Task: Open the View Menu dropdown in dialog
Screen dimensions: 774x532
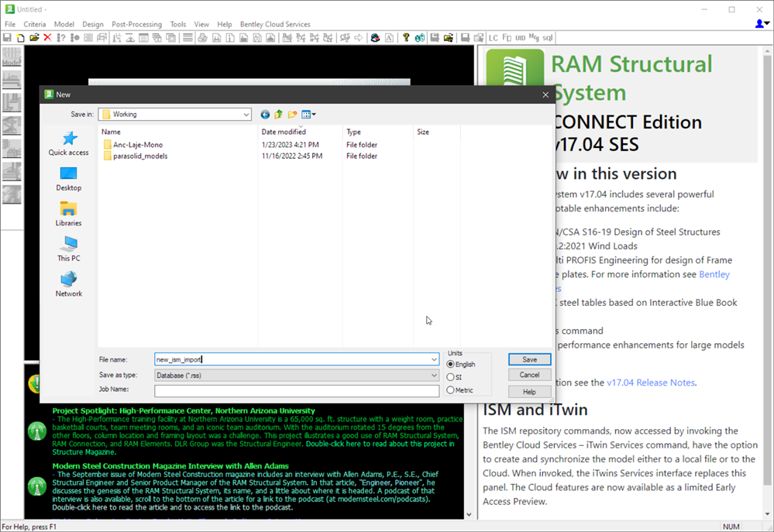Action: [308, 115]
